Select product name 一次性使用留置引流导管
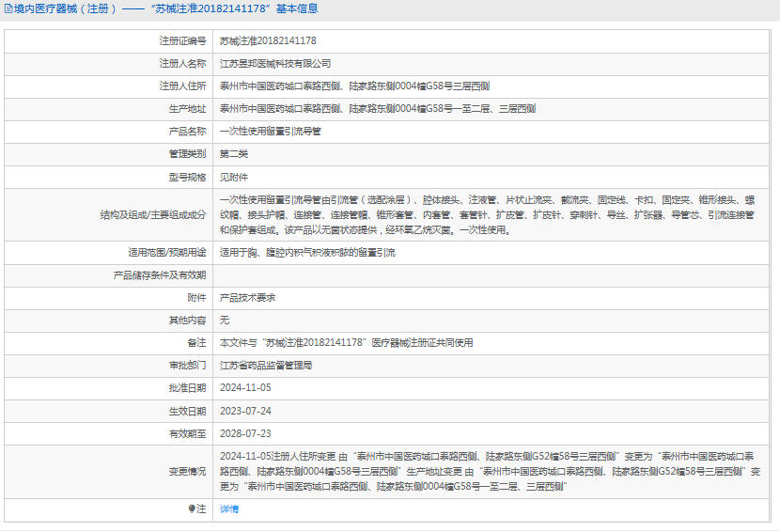Image resolution: width=780 pixels, height=532 pixels. 270,132
